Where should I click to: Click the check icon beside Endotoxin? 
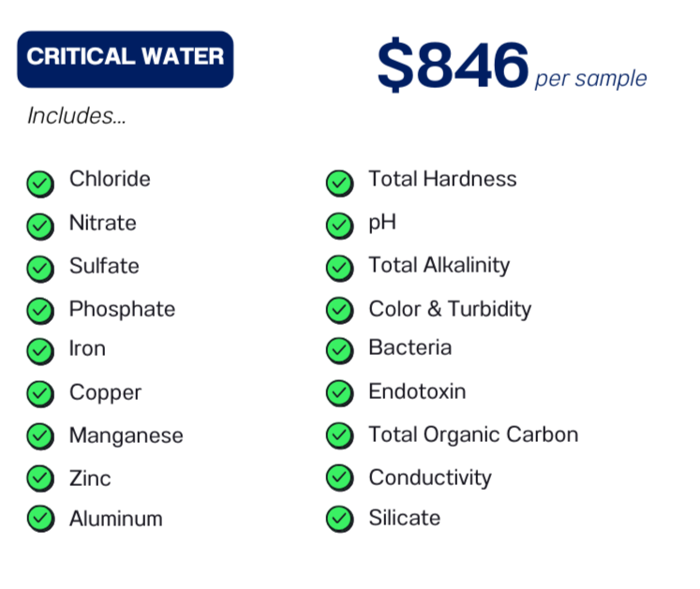pos(340,393)
